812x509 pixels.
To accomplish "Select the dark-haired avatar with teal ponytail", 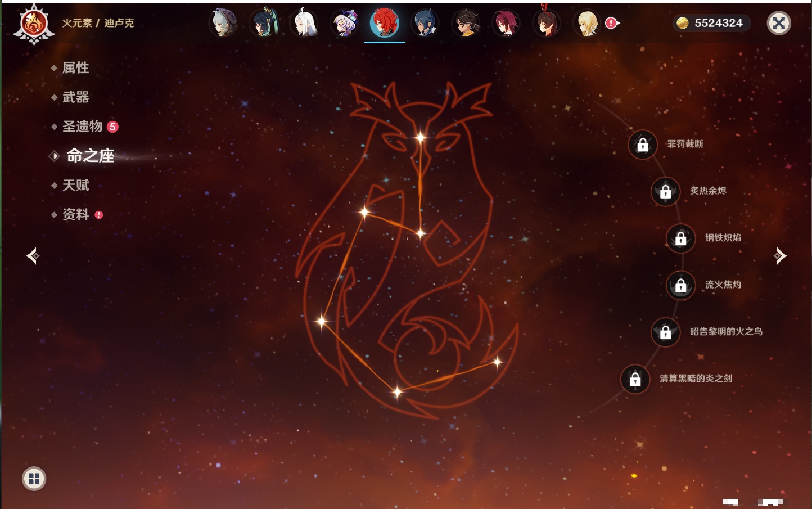I will [264, 23].
